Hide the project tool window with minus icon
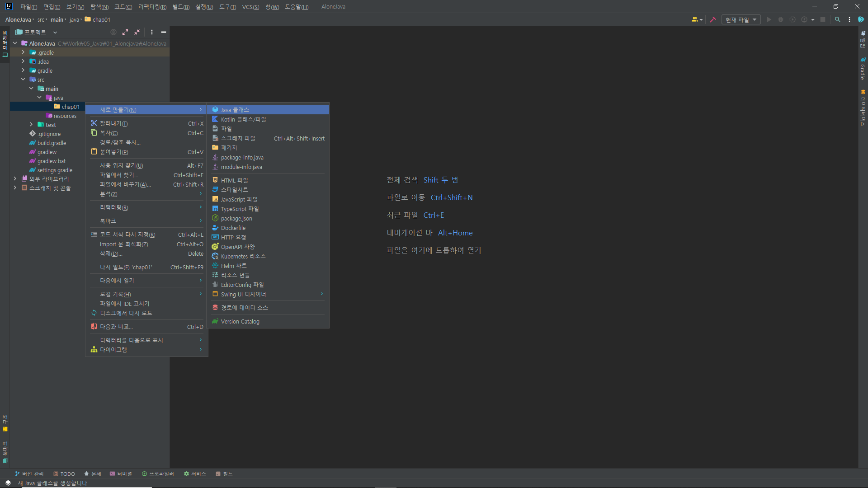The width and height of the screenshot is (868, 488). point(164,32)
